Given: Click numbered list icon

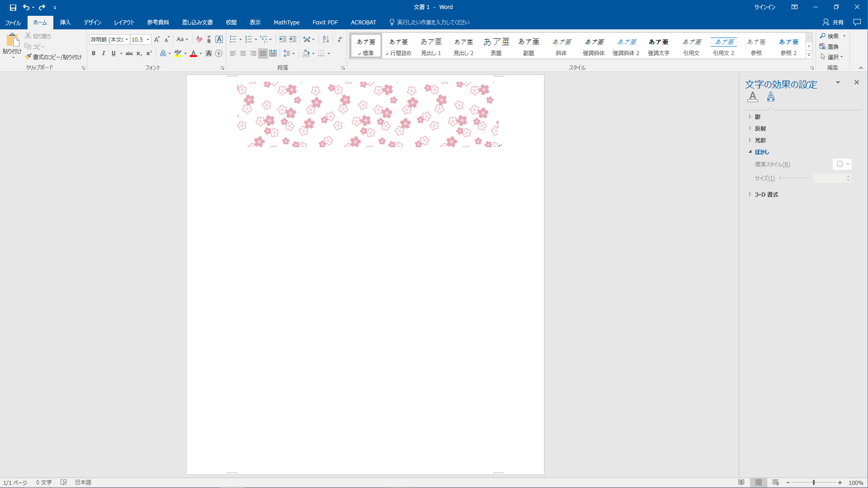Looking at the screenshot, I should (249, 39).
